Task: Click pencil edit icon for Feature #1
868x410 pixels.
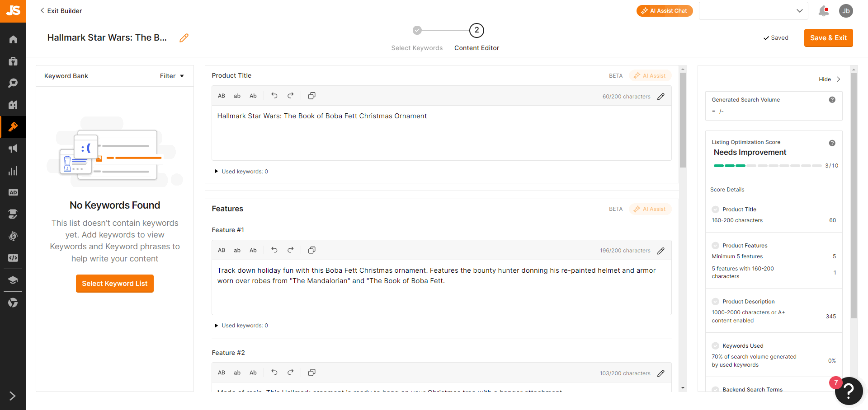Action: coord(661,251)
